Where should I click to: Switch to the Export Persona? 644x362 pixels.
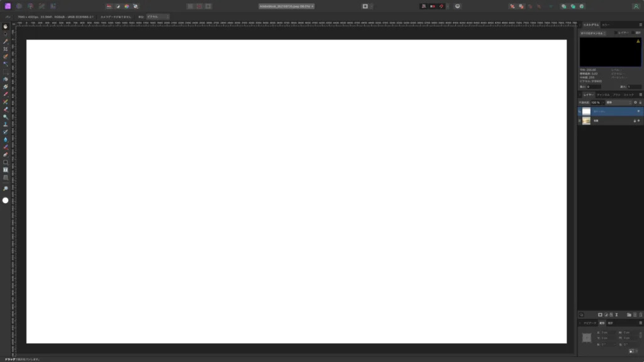[x=53, y=6]
